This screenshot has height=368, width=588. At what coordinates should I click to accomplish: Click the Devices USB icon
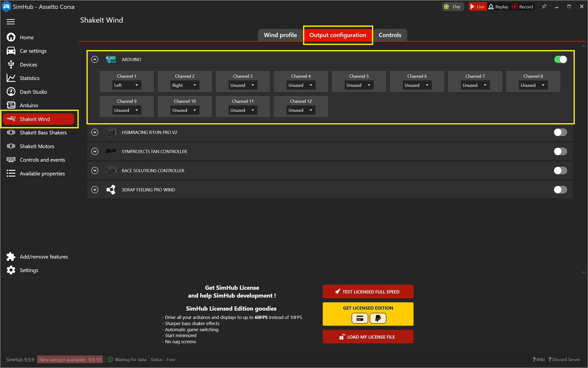(x=11, y=65)
